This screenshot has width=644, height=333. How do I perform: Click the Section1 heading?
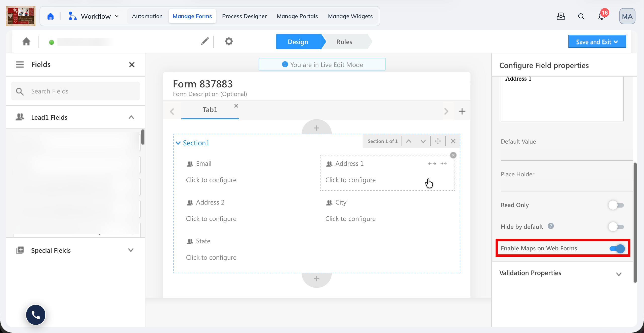coord(196,143)
